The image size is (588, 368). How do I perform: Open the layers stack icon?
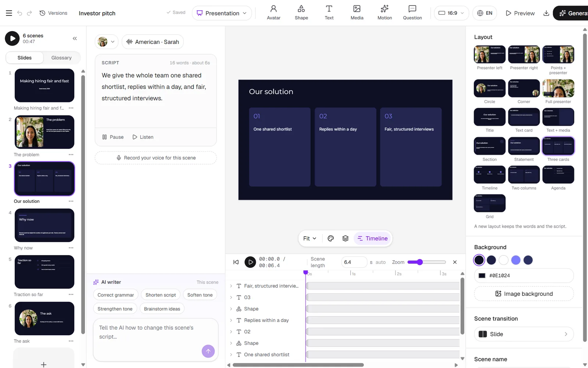345,238
